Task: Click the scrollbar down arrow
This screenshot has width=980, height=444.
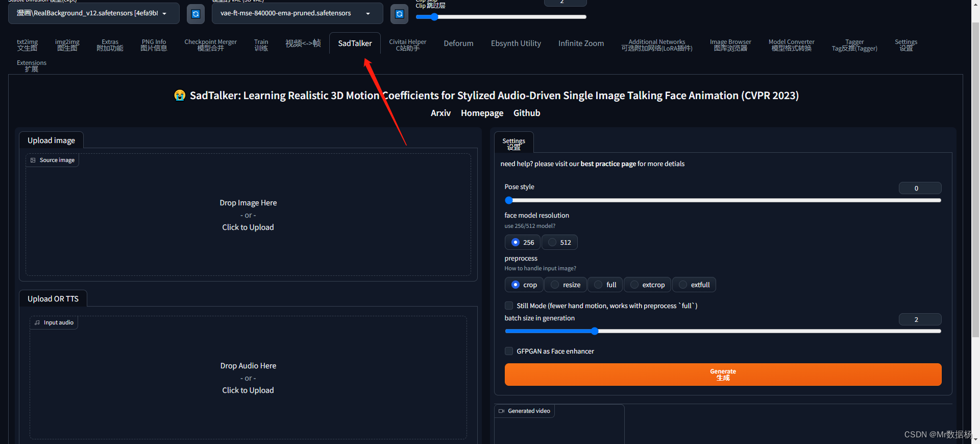Action: pos(975,439)
